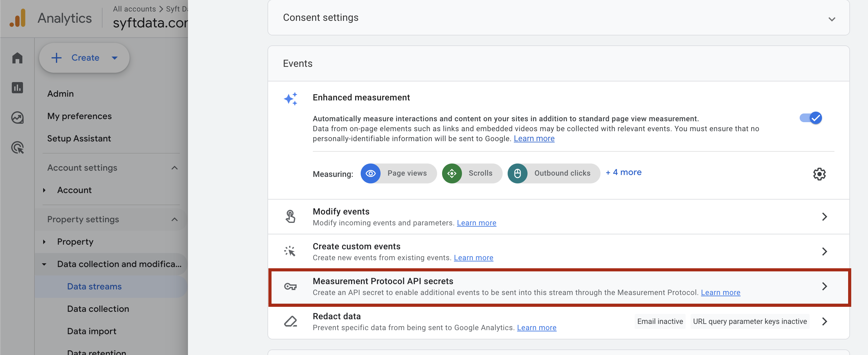
Task: Click the Redact data eraser icon
Action: 290,321
